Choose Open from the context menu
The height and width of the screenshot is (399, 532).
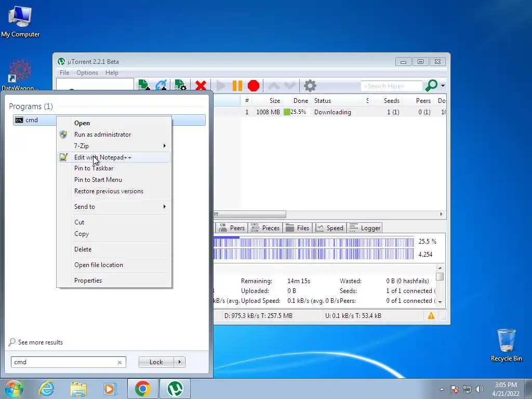pyautogui.click(x=114, y=123)
